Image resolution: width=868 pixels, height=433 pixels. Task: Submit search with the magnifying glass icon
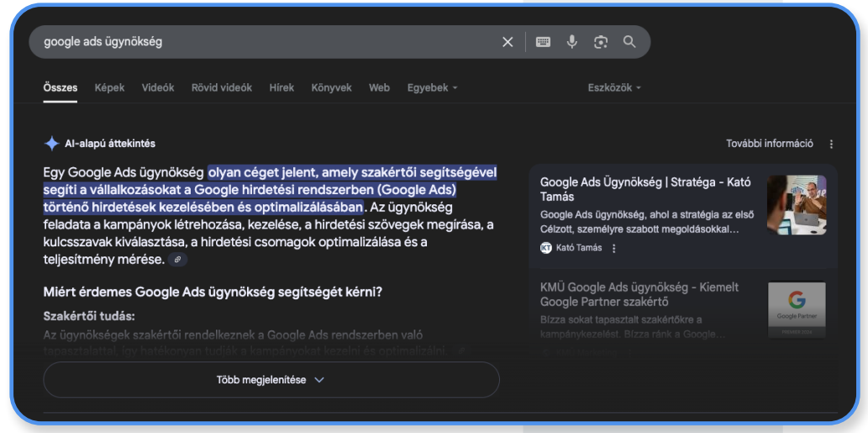point(629,42)
